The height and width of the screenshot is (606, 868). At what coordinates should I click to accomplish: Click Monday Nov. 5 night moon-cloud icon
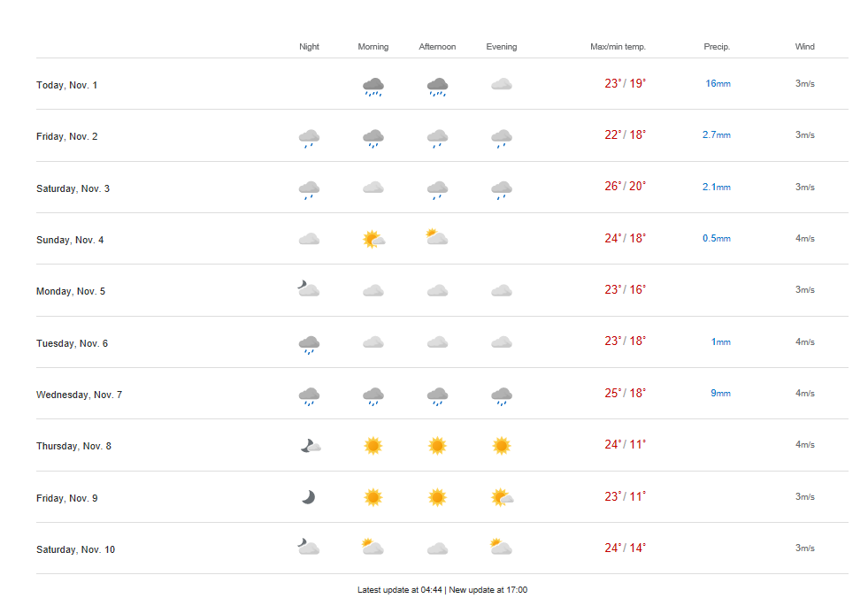[308, 289]
